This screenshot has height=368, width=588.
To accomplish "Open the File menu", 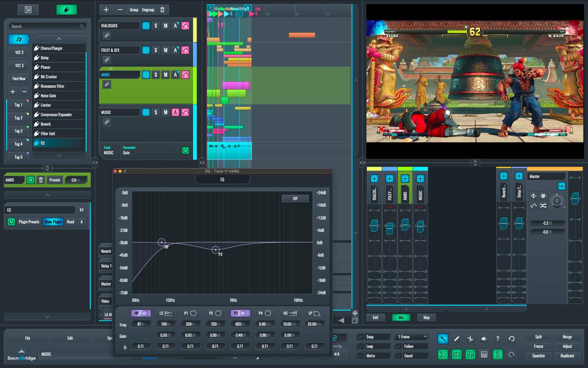I will [28, 338].
